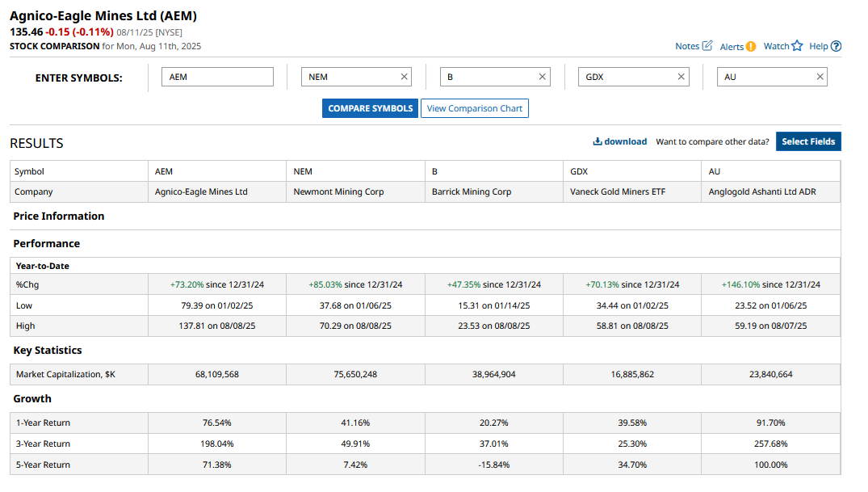Select Barrick market cap 38,964,904
The height and width of the screenshot is (492, 868).
coord(494,375)
